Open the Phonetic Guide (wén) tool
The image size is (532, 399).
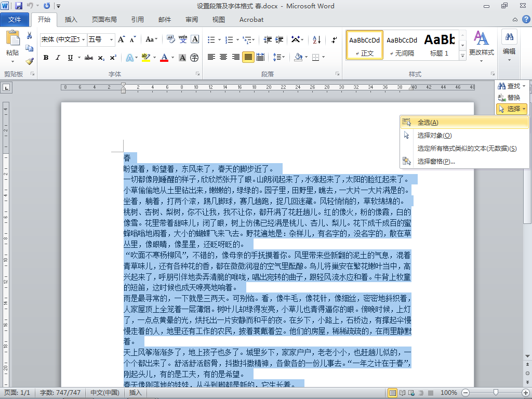click(182, 39)
